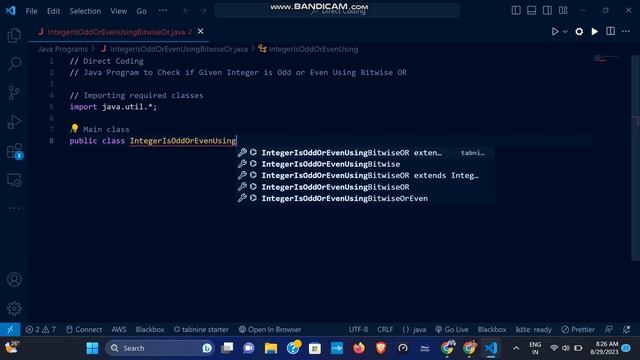The height and width of the screenshot is (360, 640).
Task: Open Extensions view with update badge
Action: [15, 151]
